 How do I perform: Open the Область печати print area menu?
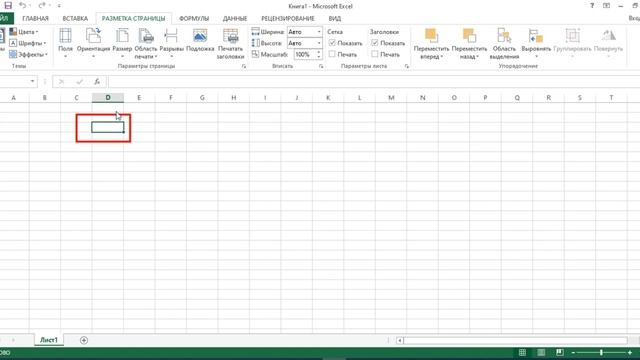146,43
